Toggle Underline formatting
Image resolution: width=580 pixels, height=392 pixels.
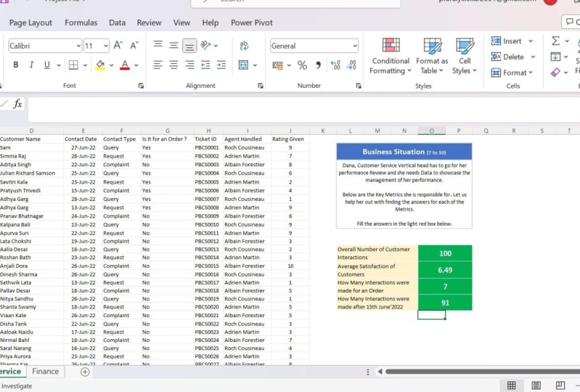47,65
